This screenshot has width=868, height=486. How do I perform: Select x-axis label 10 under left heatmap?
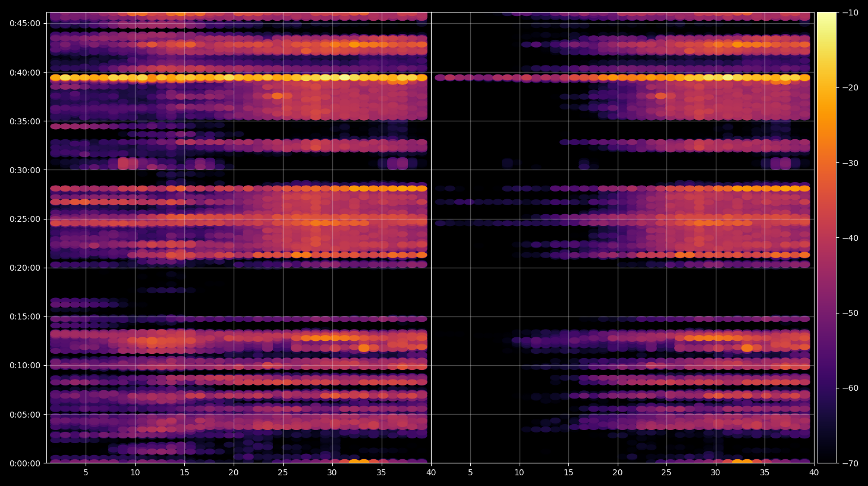click(x=135, y=473)
